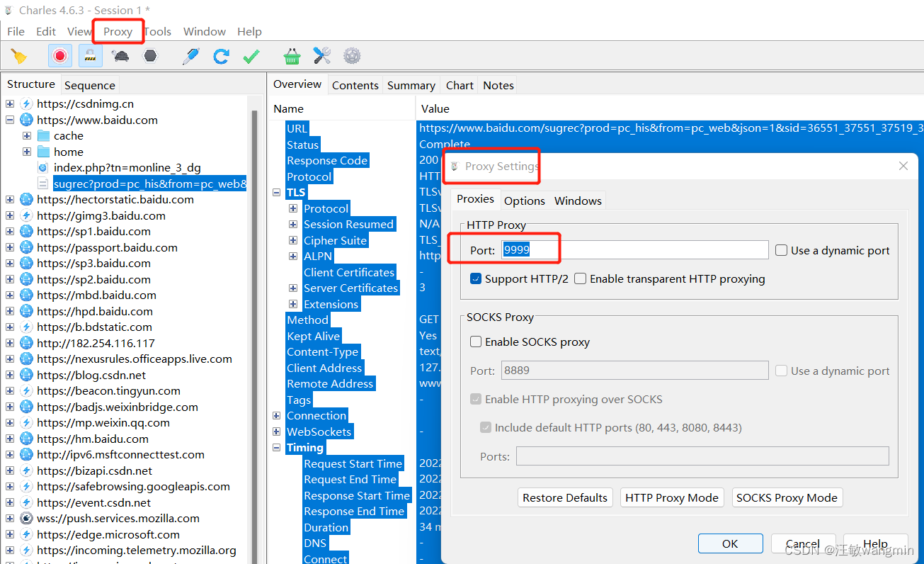Close the Proxy Settings dialog
Screen dimensions: 924x564
tap(903, 166)
